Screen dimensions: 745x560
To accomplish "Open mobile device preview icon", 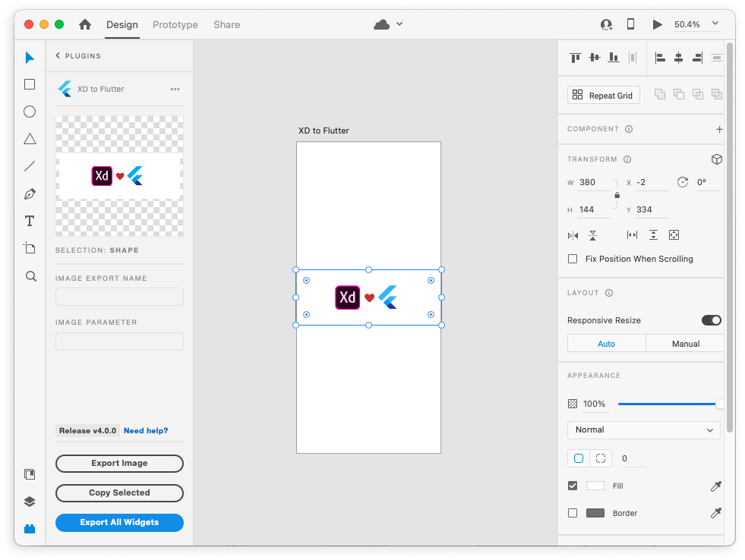I will coord(630,24).
